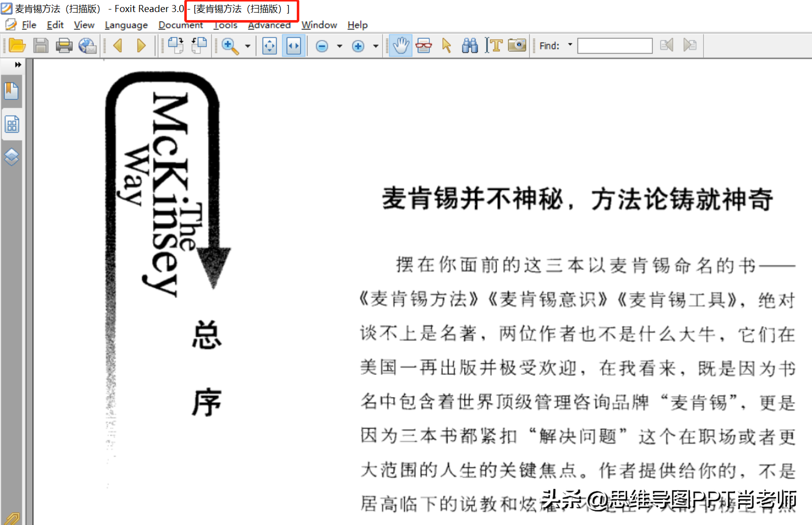Open the Edit menu
The width and height of the screenshot is (812, 525).
pos(55,25)
